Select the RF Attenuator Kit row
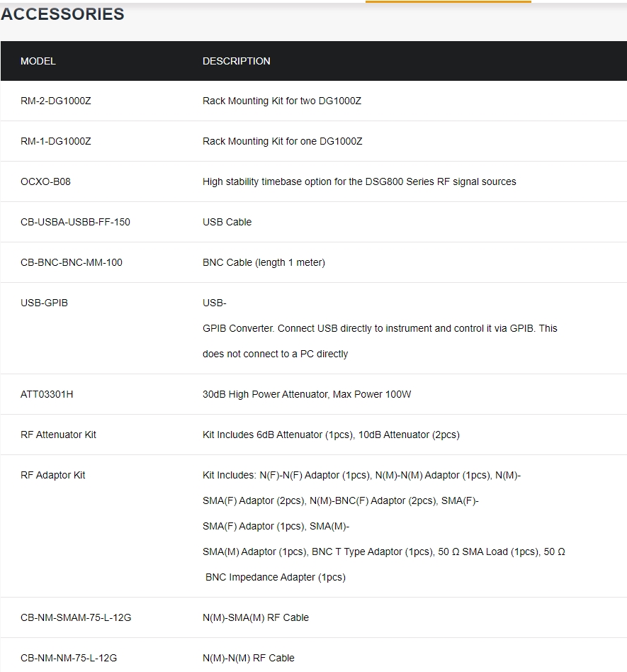 [x=313, y=435]
